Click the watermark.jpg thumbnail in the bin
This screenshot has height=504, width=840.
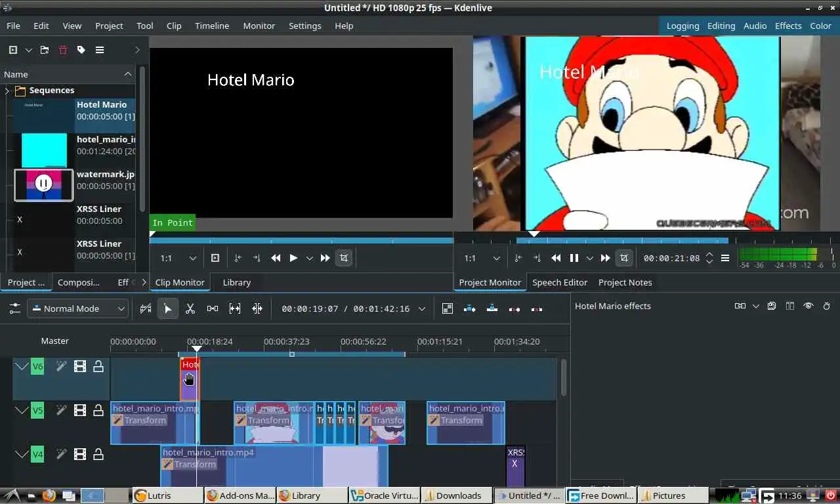click(x=44, y=185)
